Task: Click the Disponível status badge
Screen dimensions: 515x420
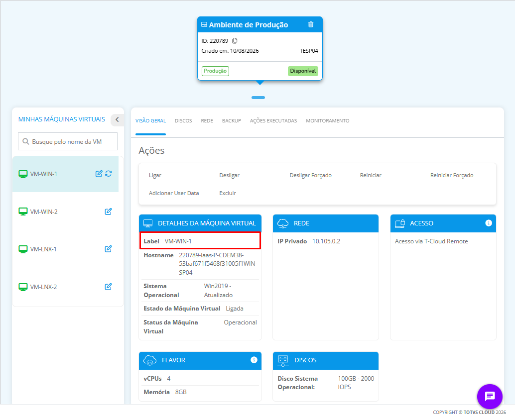Action: coord(303,71)
